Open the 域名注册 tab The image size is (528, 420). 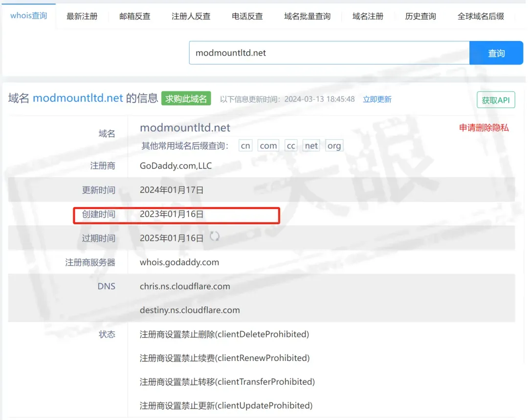click(x=368, y=16)
